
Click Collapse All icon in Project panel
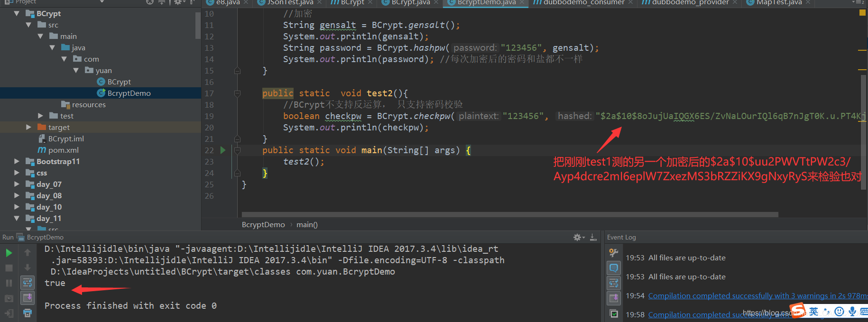point(162,2)
